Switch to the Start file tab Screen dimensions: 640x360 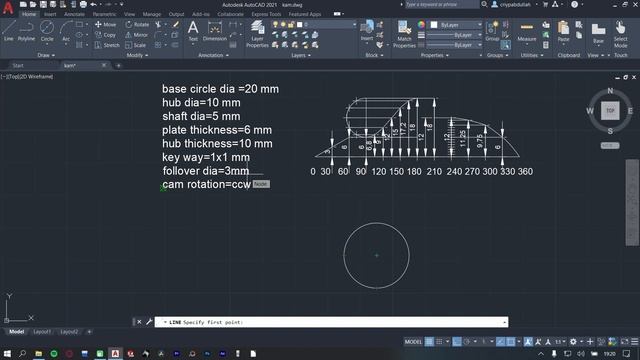click(x=18, y=65)
